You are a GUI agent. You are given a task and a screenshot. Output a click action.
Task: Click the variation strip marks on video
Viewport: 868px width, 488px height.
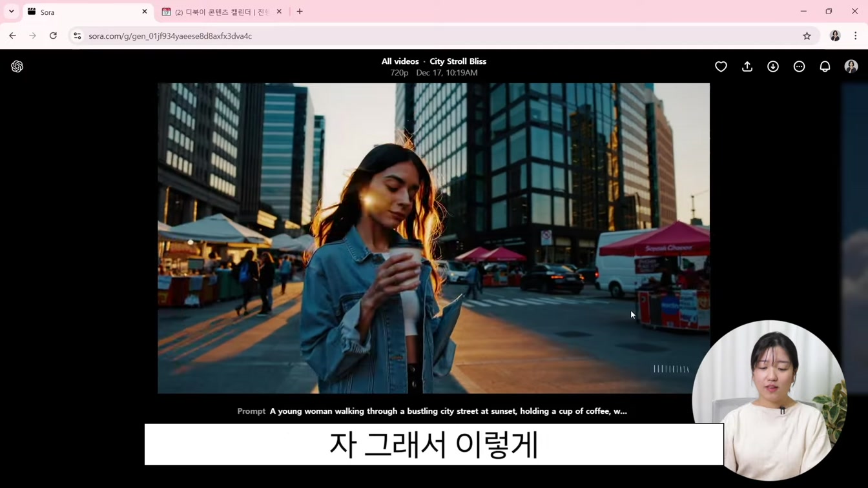671,369
